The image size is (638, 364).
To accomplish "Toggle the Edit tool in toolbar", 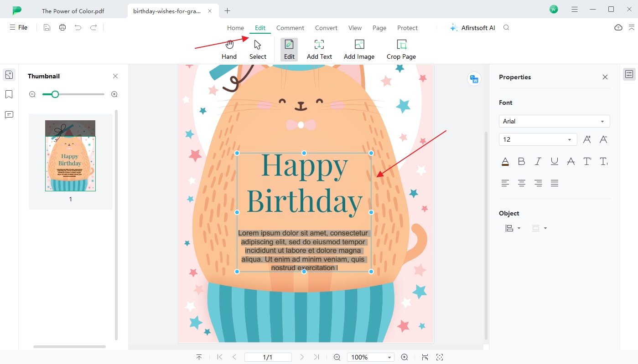I will 289,50.
